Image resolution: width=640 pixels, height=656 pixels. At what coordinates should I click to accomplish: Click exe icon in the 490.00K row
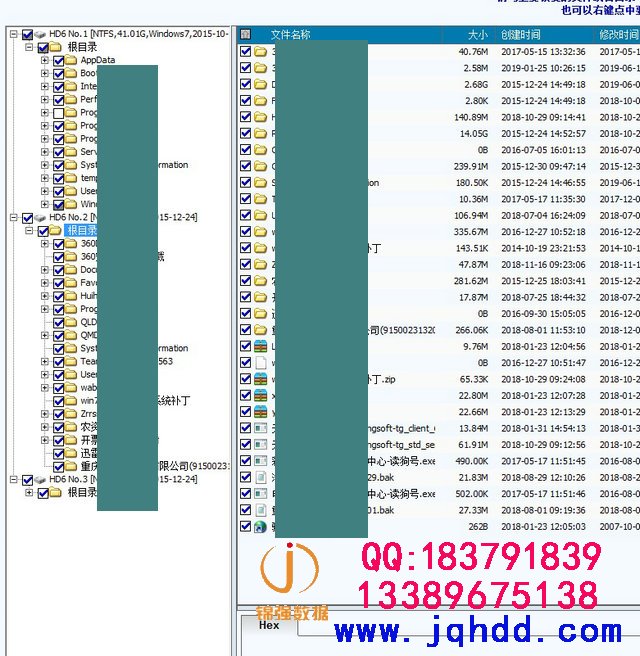pyautogui.click(x=261, y=461)
